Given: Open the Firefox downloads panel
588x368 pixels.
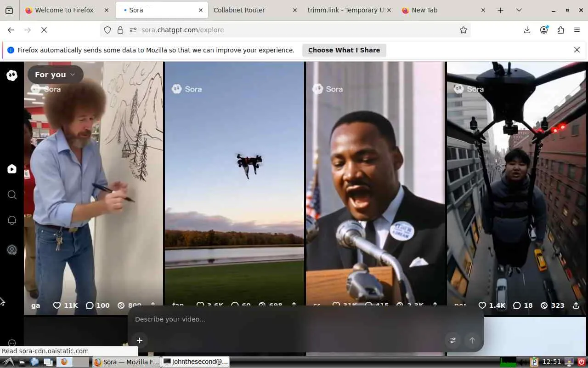Looking at the screenshot, I should coord(527,30).
